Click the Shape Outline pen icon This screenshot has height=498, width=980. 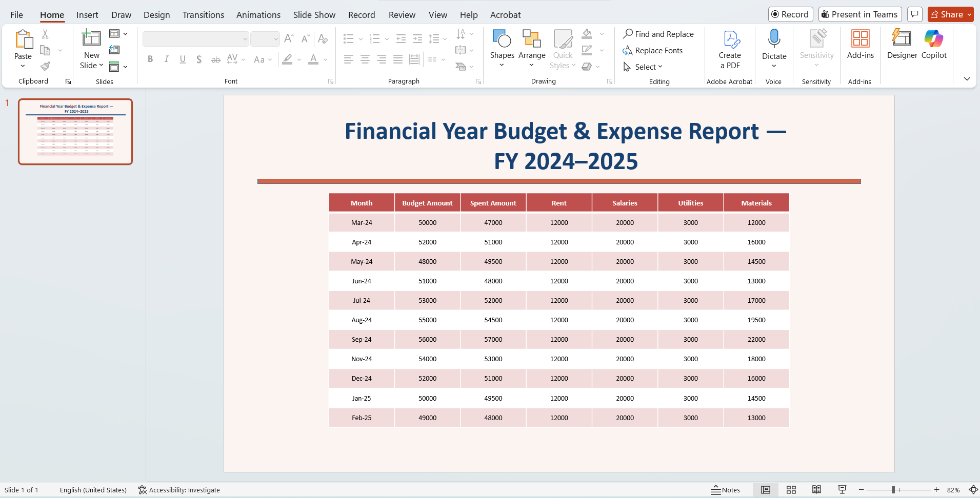tap(587, 50)
